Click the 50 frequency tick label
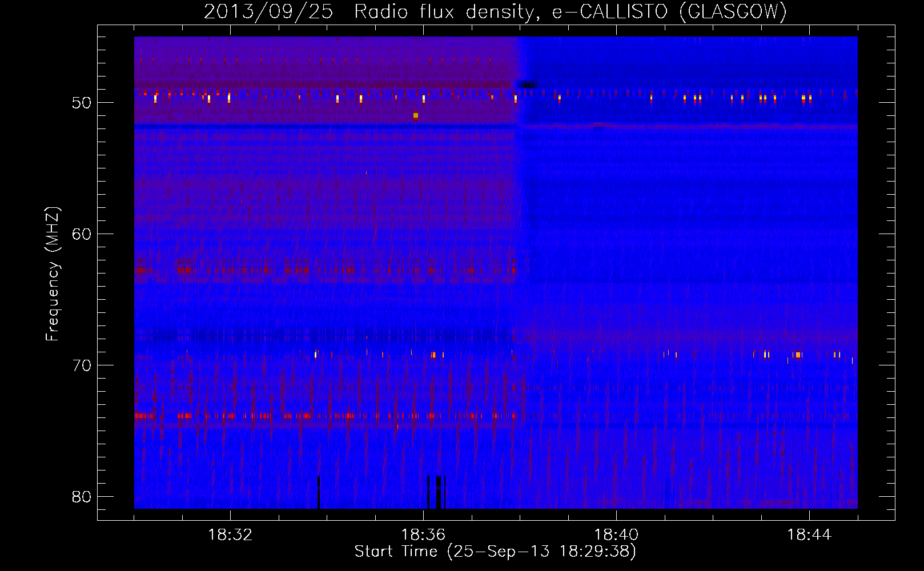The width and height of the screenshot is (924, 571). coord(82,103)
